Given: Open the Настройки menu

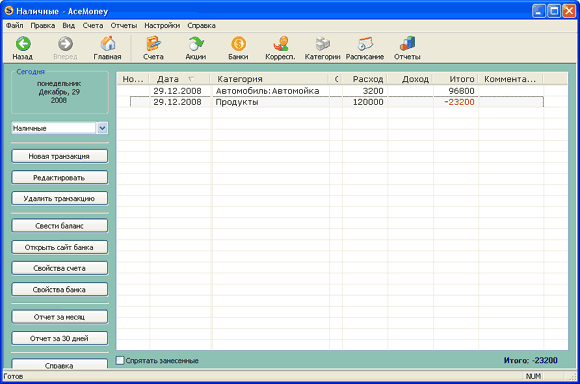Looking at the screenshot, I should tap(162, 26).
